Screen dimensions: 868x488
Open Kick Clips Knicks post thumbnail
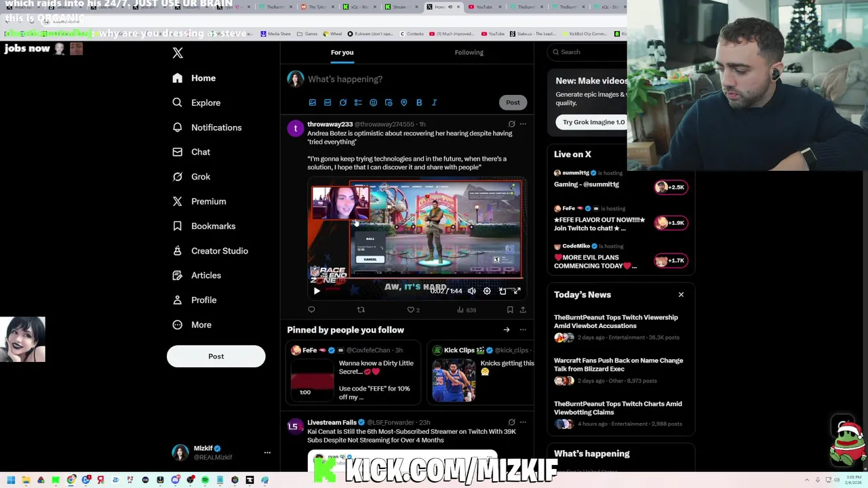(454, 380)
